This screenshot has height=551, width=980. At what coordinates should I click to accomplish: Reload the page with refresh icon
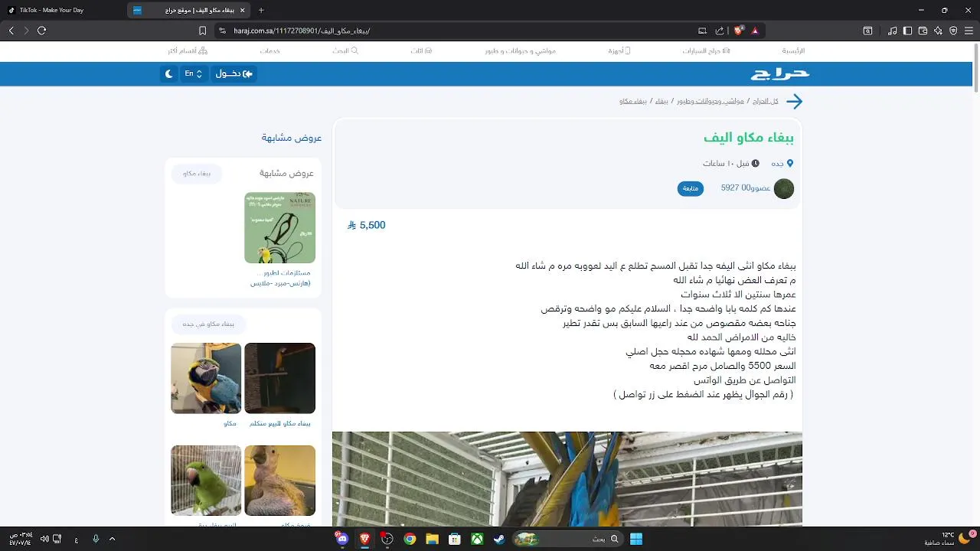pyautogui.click(x=41, y=31)
